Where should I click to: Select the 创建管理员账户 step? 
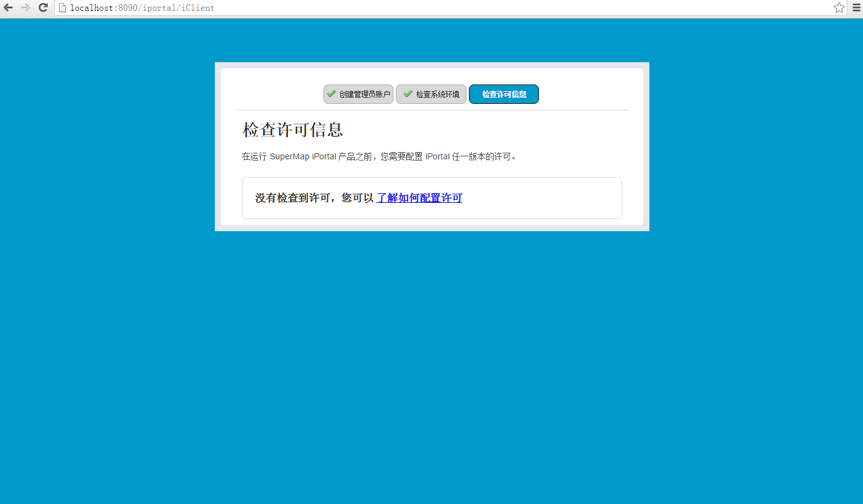pyautogui.click(x=358, y=94)
